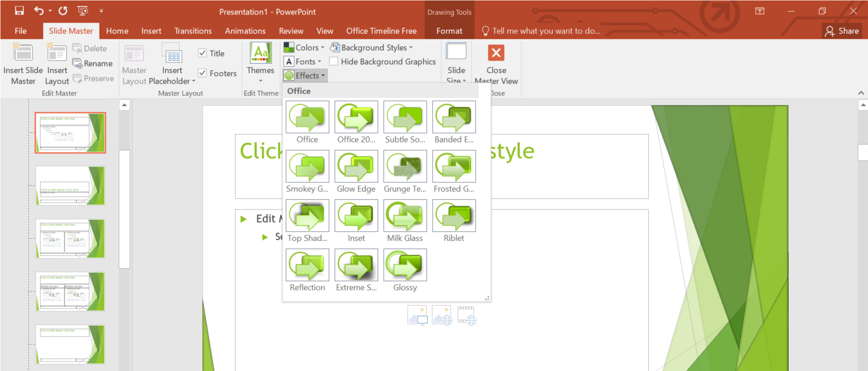Switch to the Insert tab

click(x=151, y=31)
